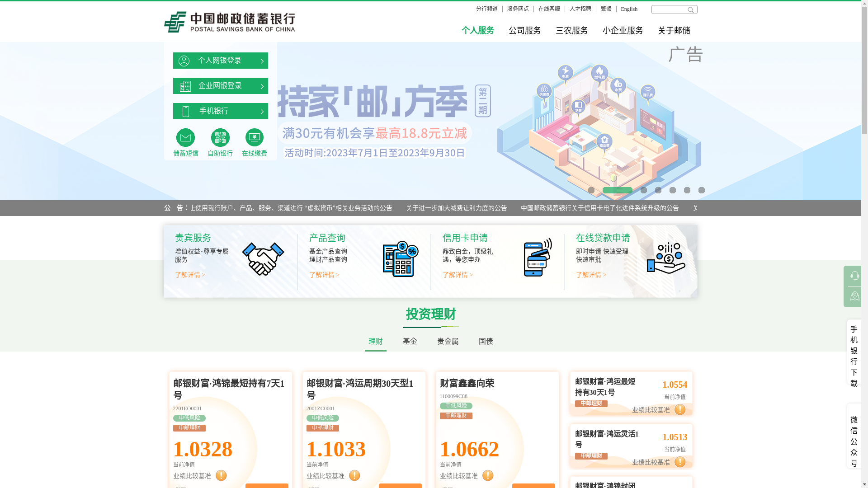Image resolution: width=868 pixels, height=488 pixels.
Task: Open 储蓄短信 envelope icon
Action: pos(185,138)
